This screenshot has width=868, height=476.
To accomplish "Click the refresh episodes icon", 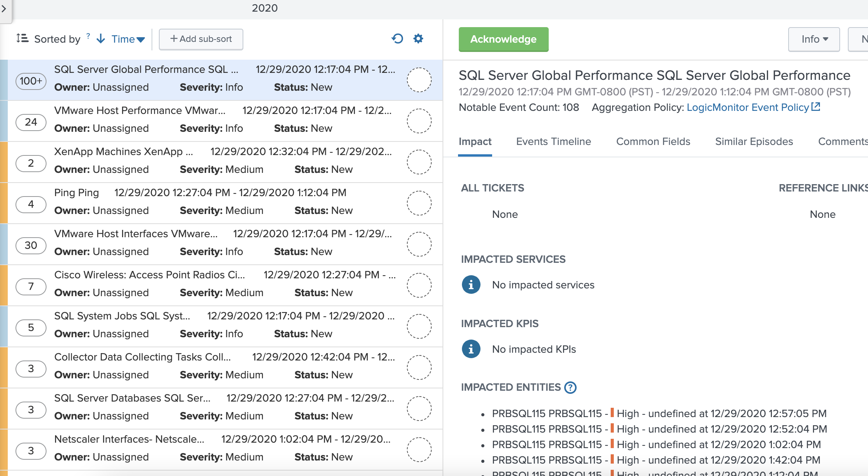I will point(397,39).
